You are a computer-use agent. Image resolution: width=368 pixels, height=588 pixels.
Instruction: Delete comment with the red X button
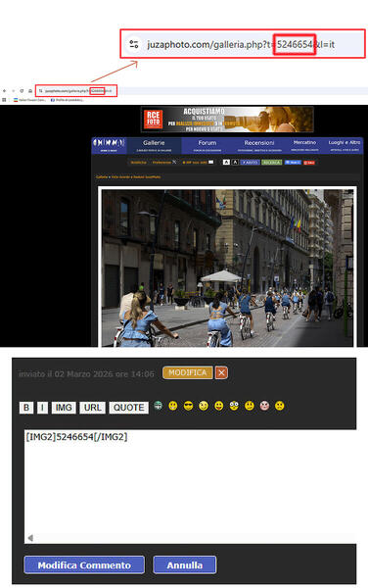[x=221, y=372]
